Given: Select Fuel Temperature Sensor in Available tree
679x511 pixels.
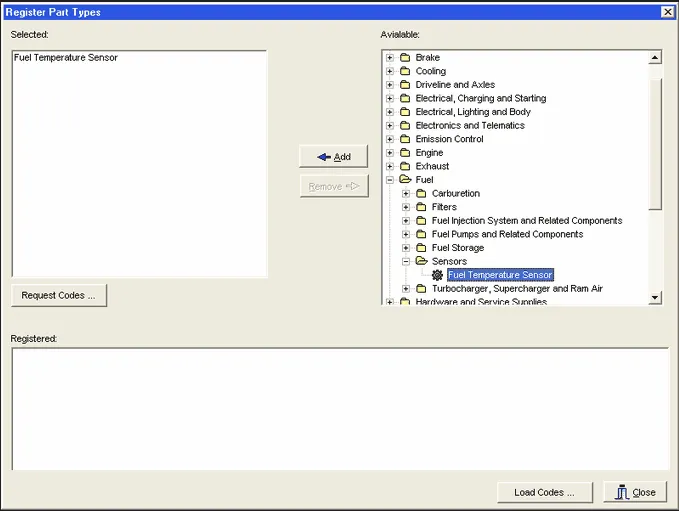Looking at the screenshot, I should 500,275.
